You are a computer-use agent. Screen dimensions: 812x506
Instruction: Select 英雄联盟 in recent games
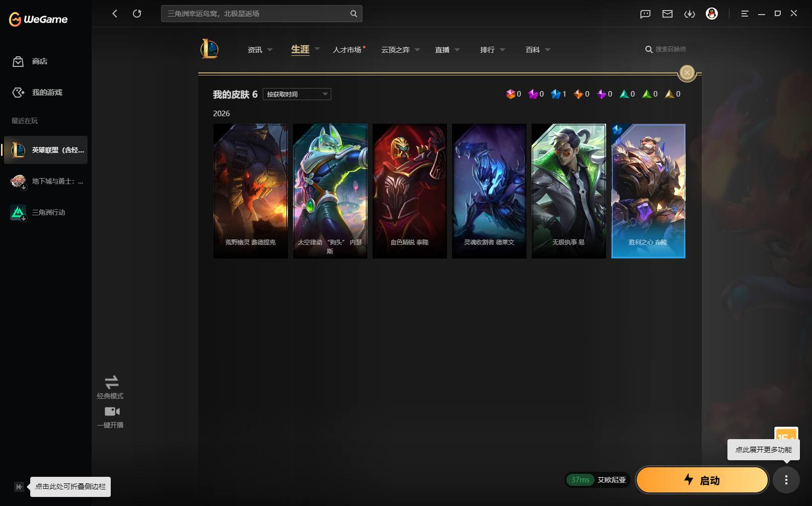tap(46, 150)
